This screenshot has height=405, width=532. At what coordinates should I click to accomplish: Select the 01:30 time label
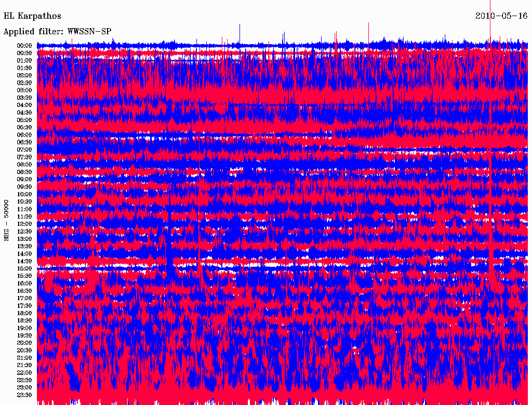pos(24,68)
